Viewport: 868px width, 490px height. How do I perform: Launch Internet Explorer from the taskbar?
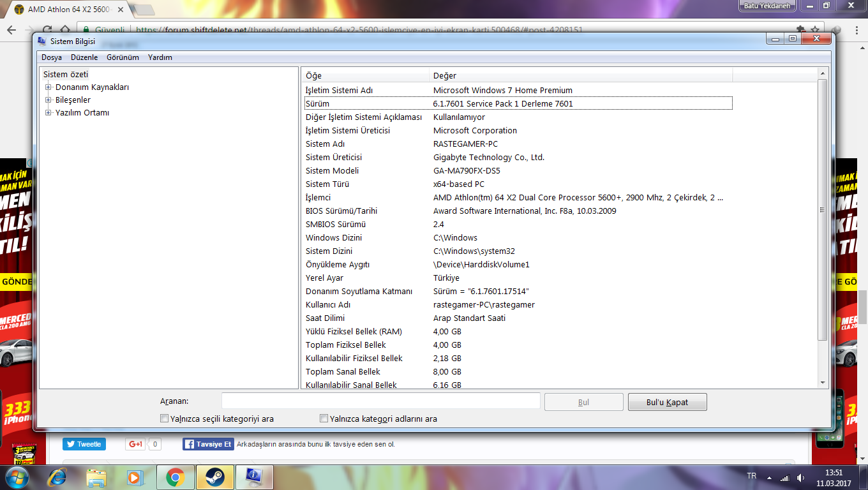[x=57, y=477]
